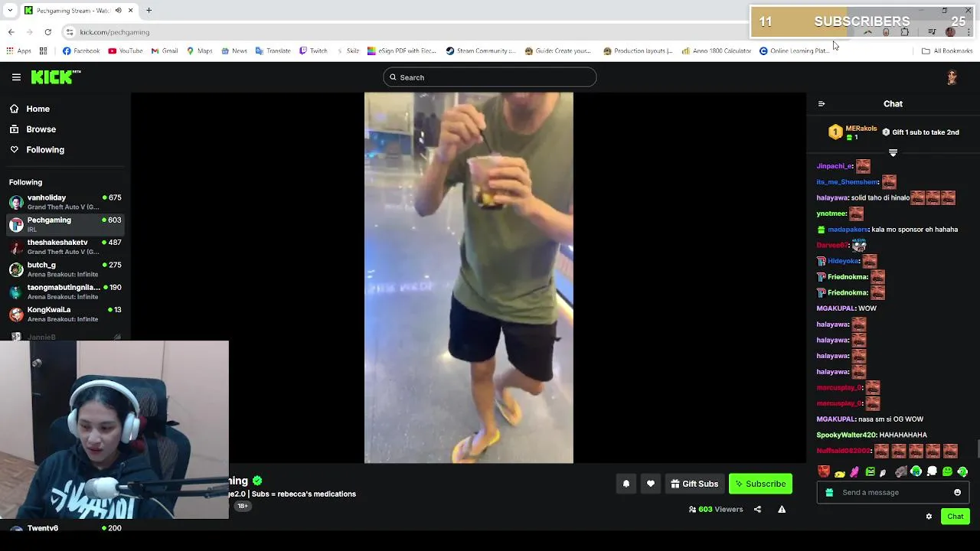Select Pechgaming channel in Following list
980x551 pixels.
pyautogui.click(x=65, y=224)
